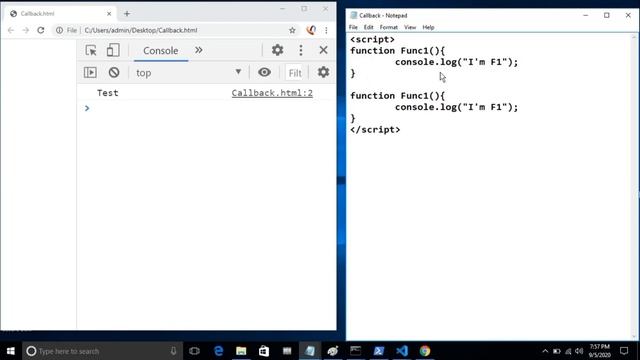
Task: Open the Notepad View menu
Action: (410, 27)
